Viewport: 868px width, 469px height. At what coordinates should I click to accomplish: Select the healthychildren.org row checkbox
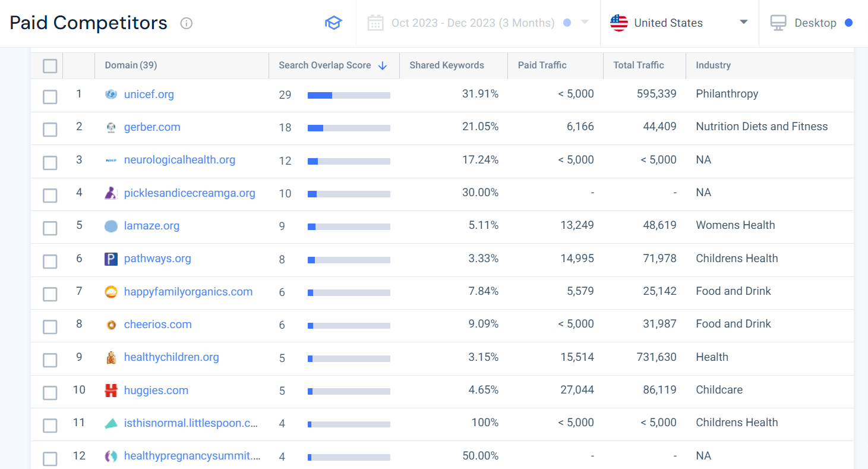tap(50, 360)
